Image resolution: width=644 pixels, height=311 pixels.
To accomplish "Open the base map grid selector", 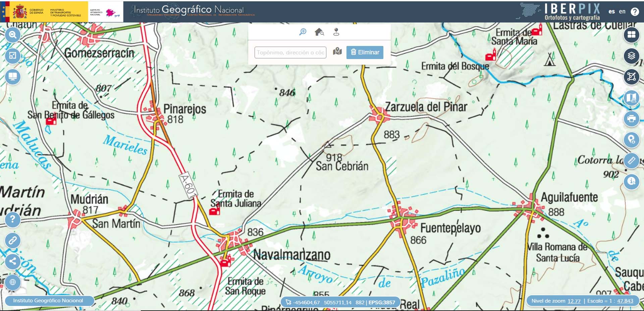I will click(x=631, y=35).
